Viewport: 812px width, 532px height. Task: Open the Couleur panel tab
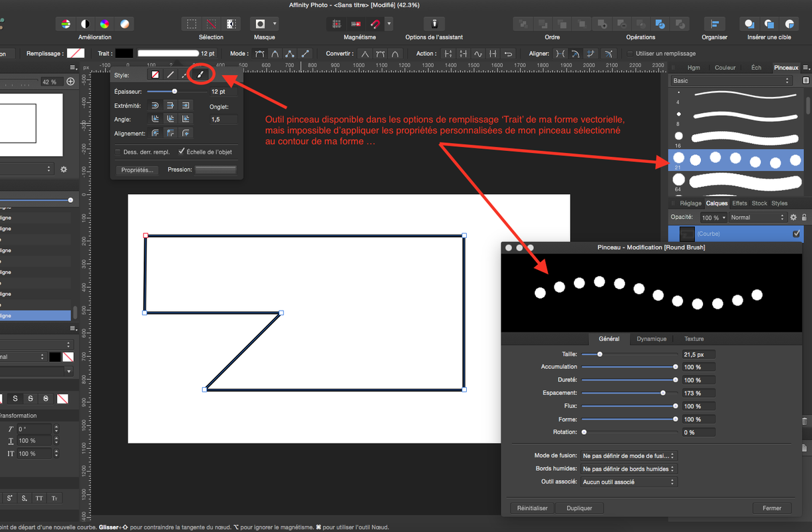coord(725,68)
